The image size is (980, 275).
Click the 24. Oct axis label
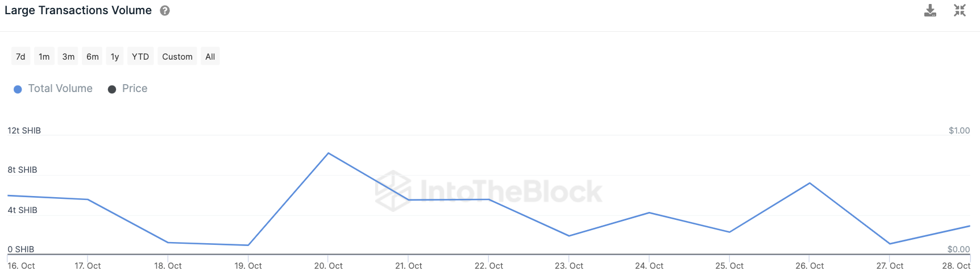[x=649, y=266]
